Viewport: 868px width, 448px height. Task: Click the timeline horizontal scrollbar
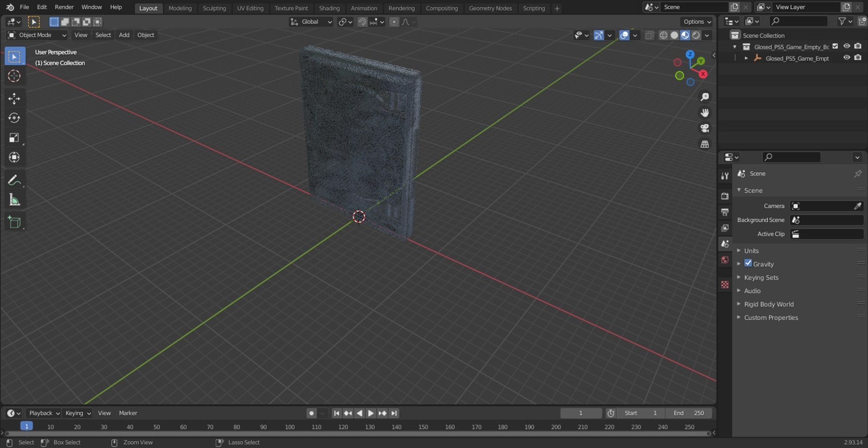click(x=357, y=434)
